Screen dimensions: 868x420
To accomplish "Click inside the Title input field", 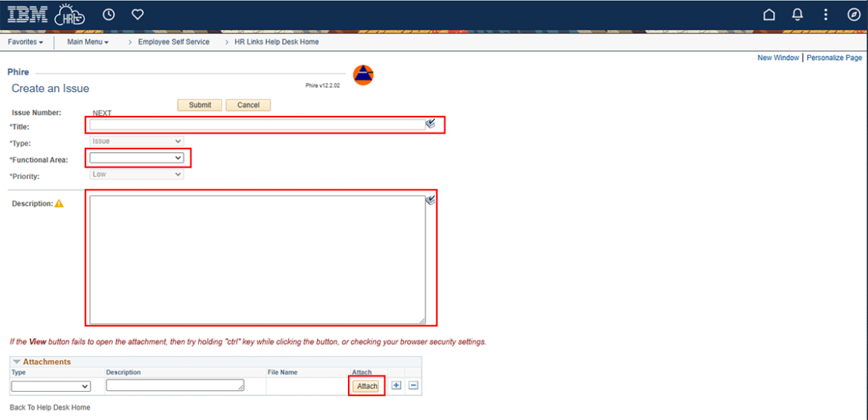I will click(x=257, y=125).
